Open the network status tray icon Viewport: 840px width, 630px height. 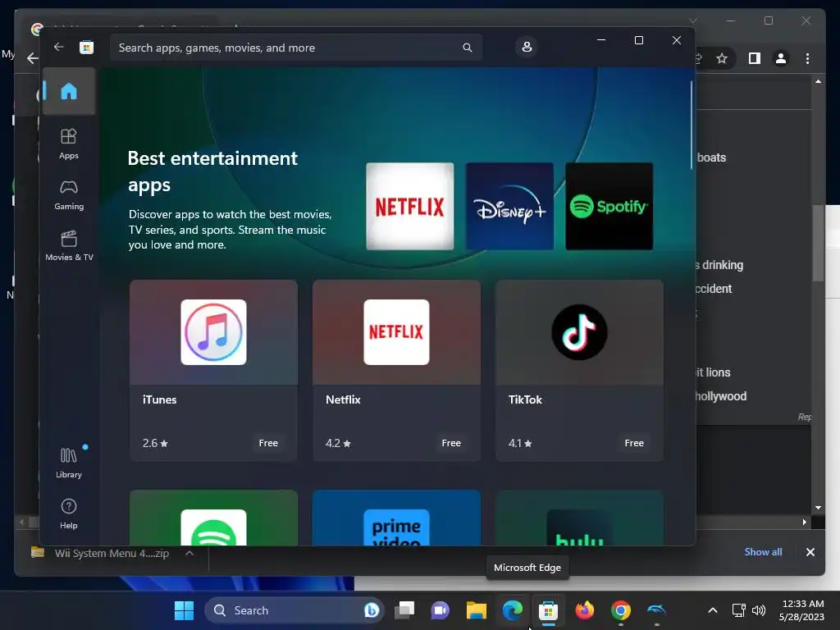click(x=739, y=610)
